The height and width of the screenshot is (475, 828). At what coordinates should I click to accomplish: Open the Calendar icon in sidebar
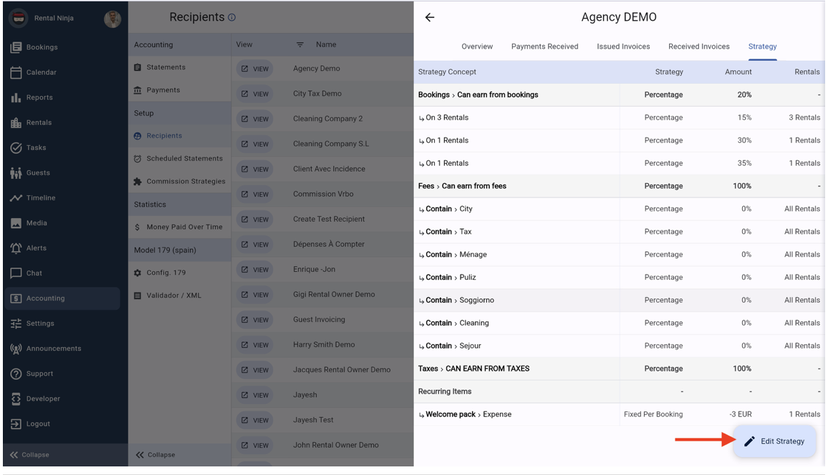(16, 73)
